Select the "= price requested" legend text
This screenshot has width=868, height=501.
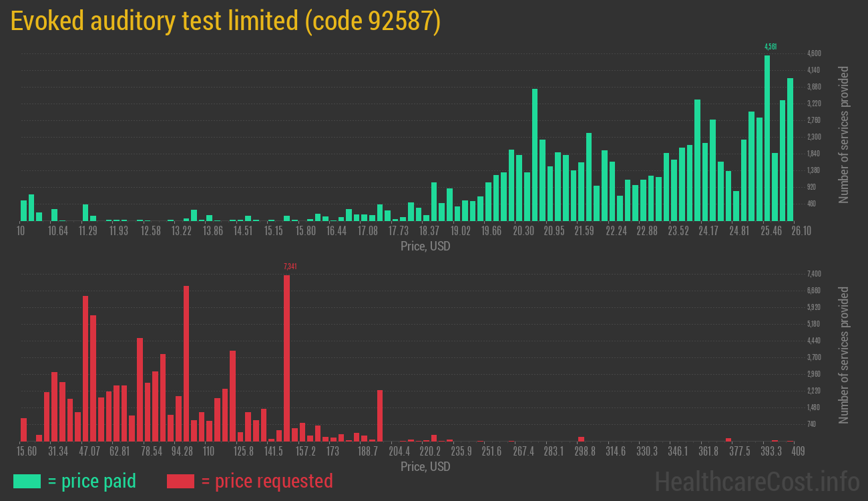tap(266, 481)
